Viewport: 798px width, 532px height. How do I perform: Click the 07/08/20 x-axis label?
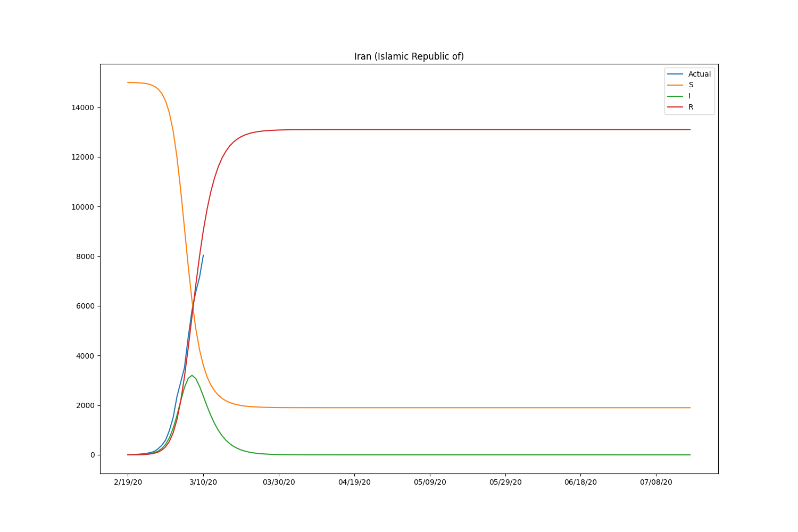[656, 482]
